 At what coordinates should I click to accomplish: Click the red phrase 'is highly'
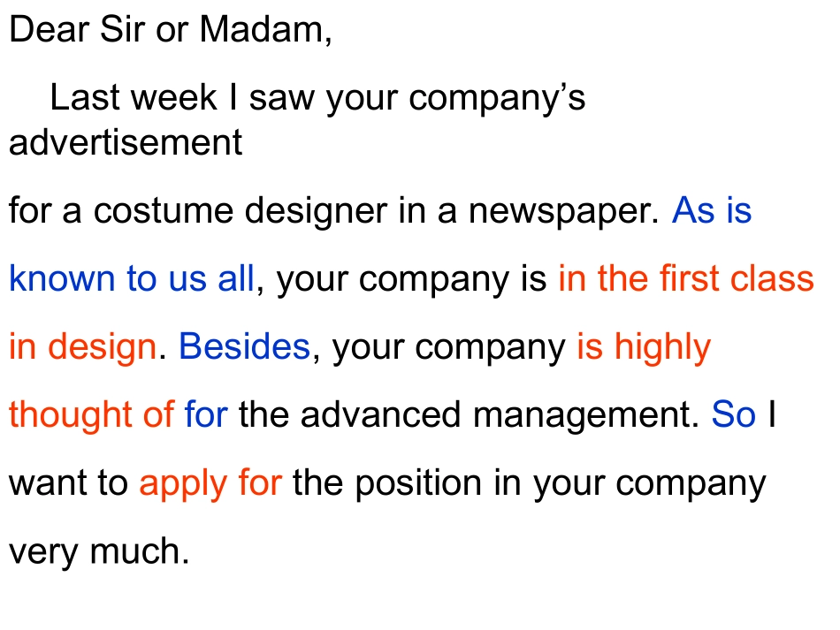point(643,348)
